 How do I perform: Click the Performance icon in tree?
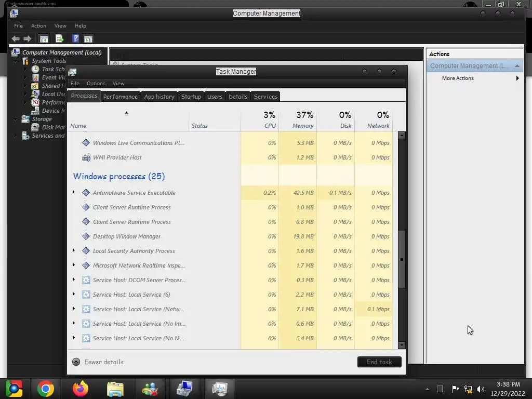[35, 102]
